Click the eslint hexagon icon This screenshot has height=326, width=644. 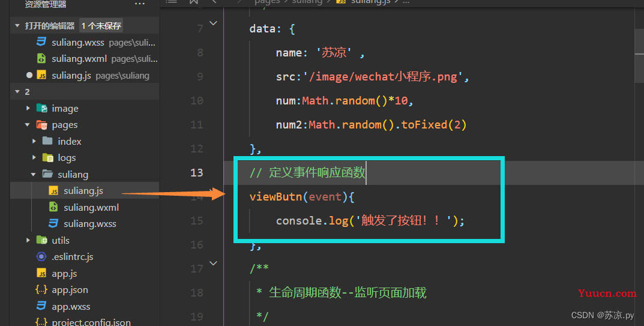pos(41,256)
